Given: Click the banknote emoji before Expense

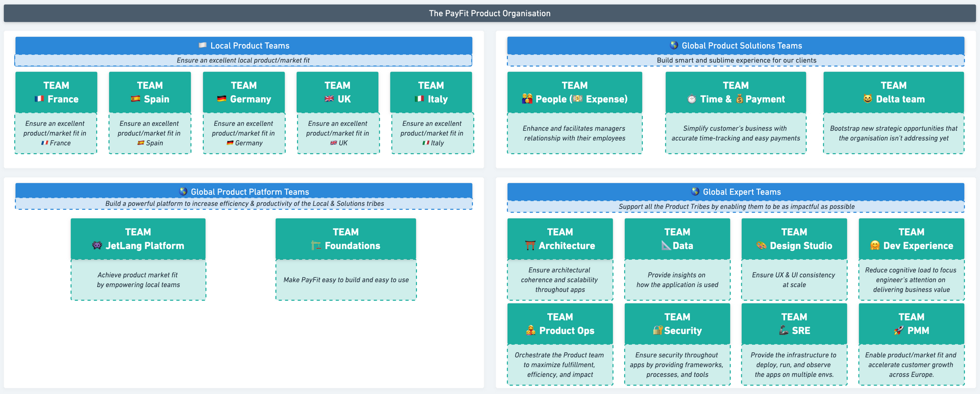Looking at the screenshot, I should click(x=578, y=99).
